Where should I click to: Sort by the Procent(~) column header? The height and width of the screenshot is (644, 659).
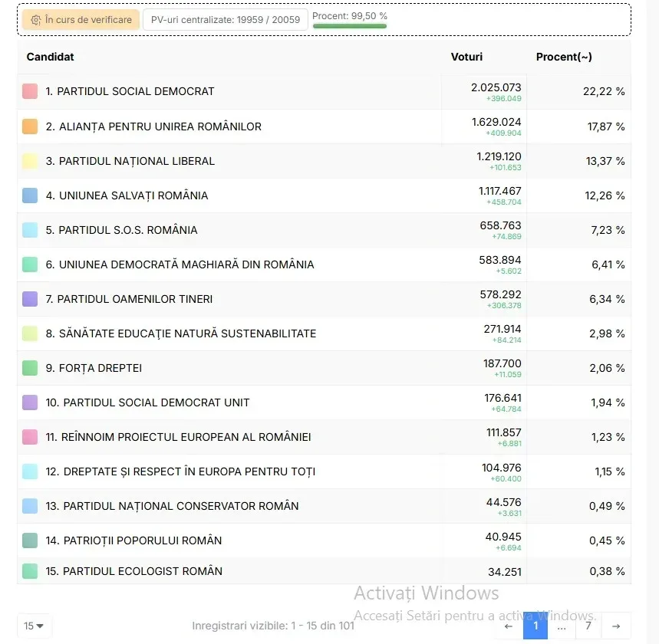[564, 57]
